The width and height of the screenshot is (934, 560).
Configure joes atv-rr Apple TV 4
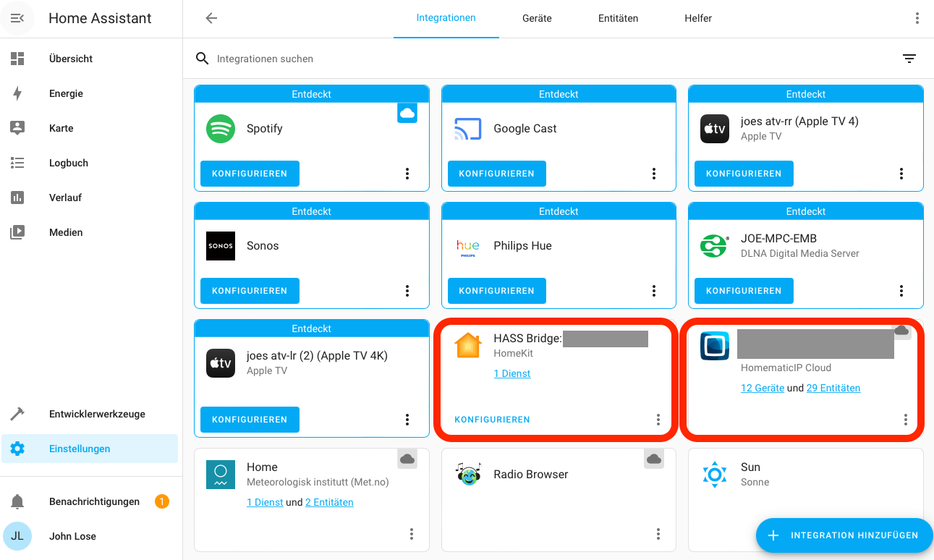744,174
